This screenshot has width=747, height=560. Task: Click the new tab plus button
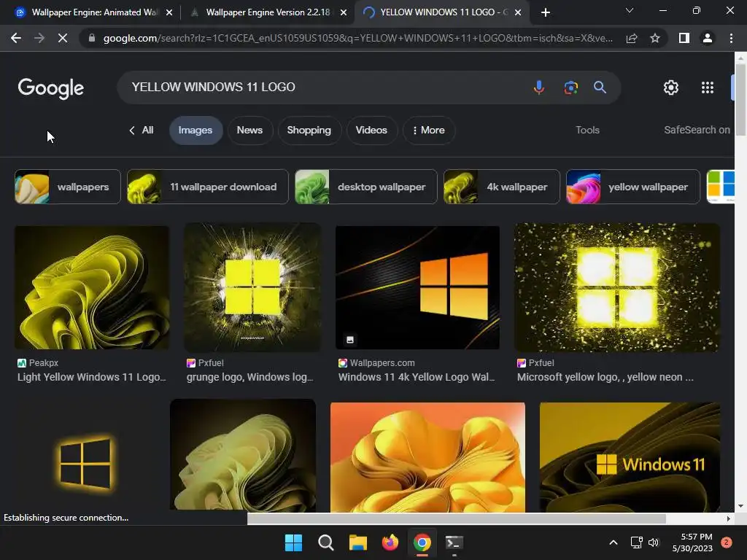pos(546,12)
